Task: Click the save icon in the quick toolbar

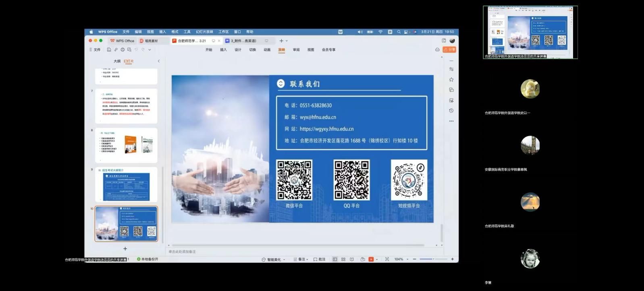Action: 109,50
